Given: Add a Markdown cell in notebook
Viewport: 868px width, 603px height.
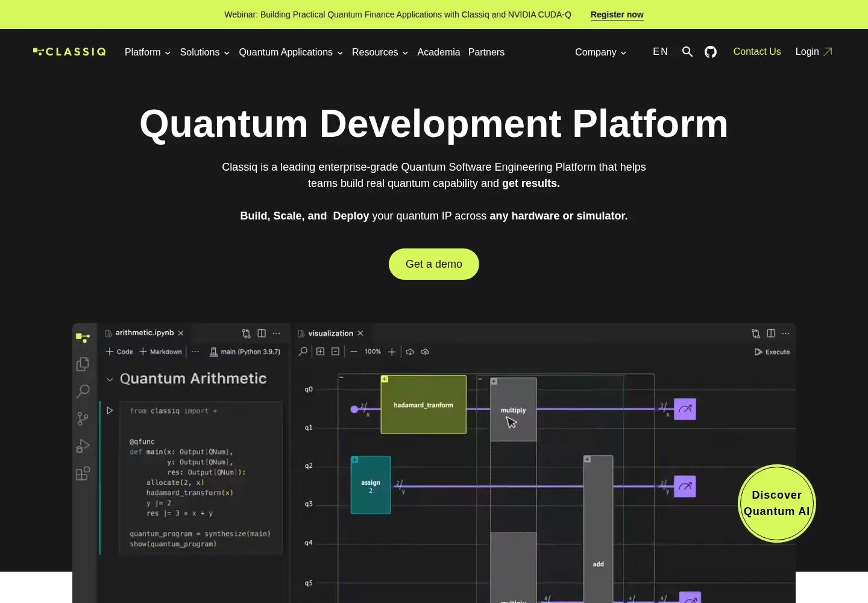Looking at the screenshot, I should tap(161, 352).
